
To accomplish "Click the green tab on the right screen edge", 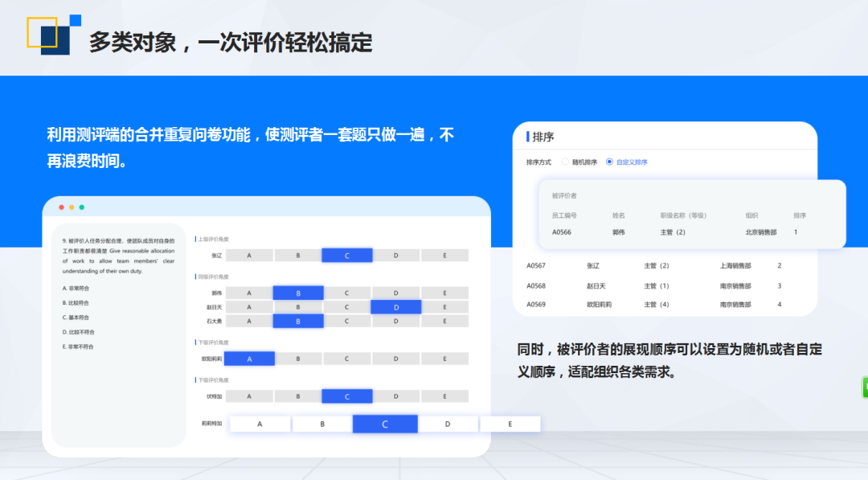I will click(864, 388).
